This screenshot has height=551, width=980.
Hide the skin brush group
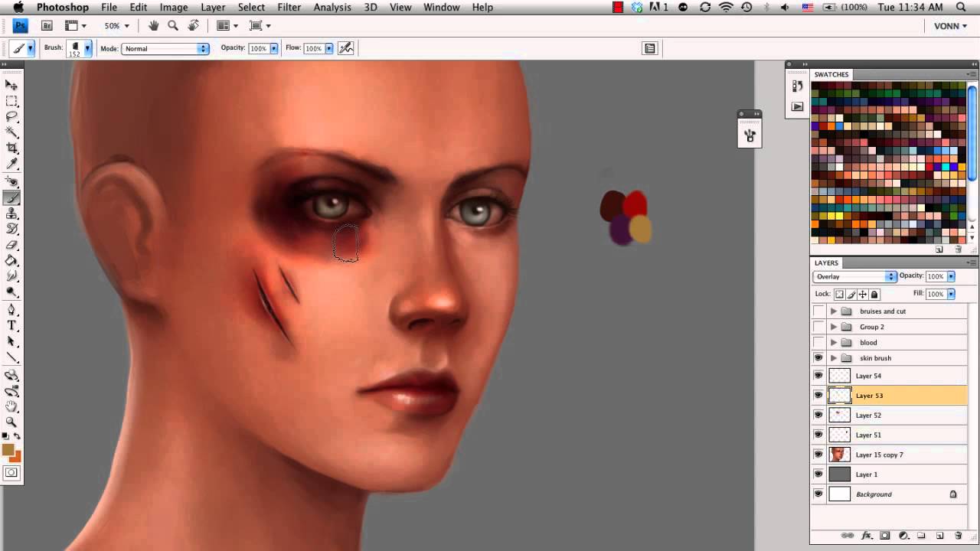click(x=818, y=357)
